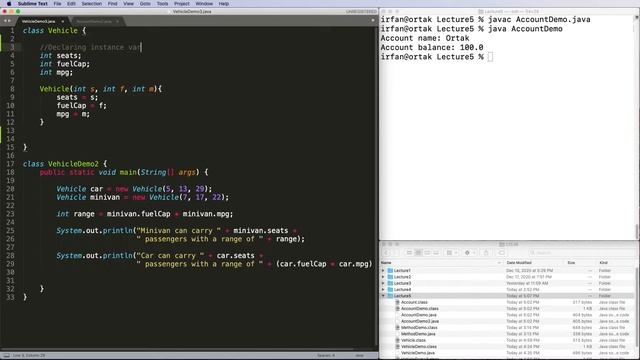The width and height of the screenshot is (640, 360).
Task: Close the VehicleDemo3.java tab
Action: click(62, 21)
